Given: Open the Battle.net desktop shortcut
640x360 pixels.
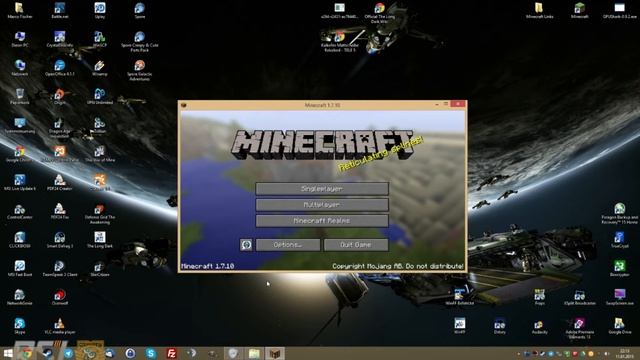Looking at the screenshot, I should 60,11.
